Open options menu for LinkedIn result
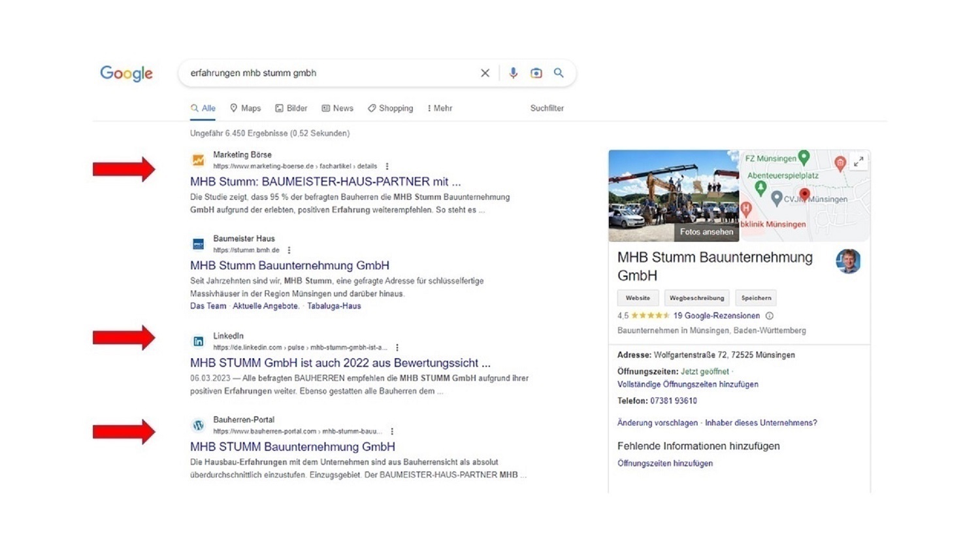980x551 pixels. 397,348
